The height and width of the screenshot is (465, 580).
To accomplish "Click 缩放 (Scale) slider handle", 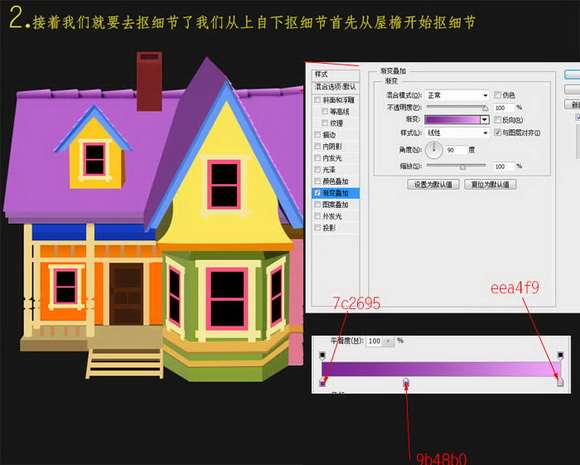I will click(x=462, y=167).
